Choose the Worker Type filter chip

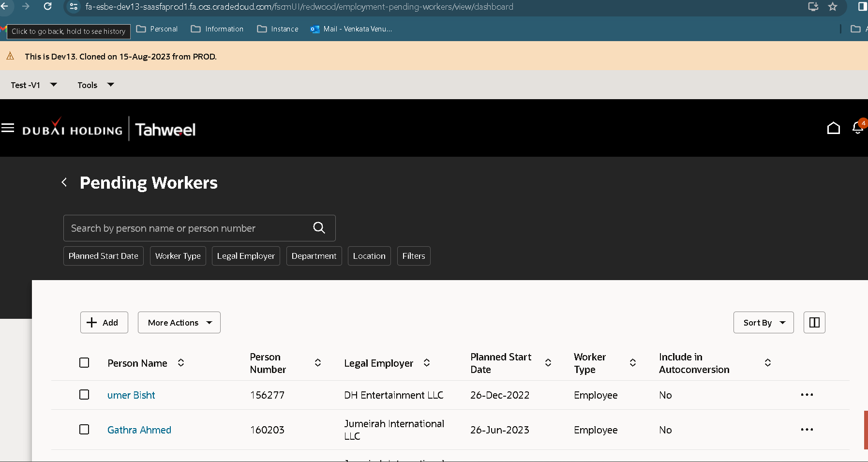pyautogui.click(x=178, y=256)
